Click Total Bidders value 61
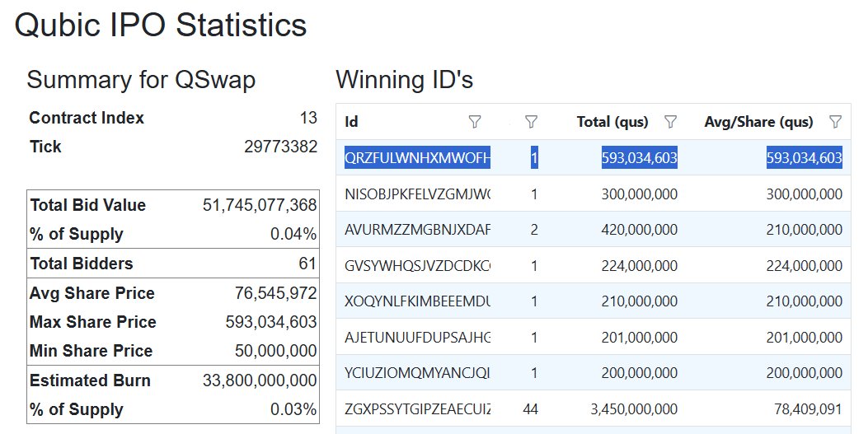 [x=307, y=264]
